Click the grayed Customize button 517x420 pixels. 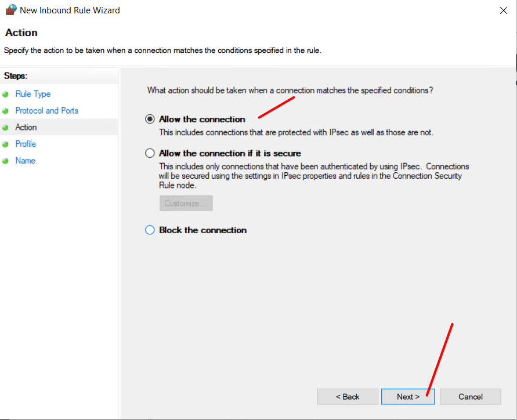[x=186, y=203]
